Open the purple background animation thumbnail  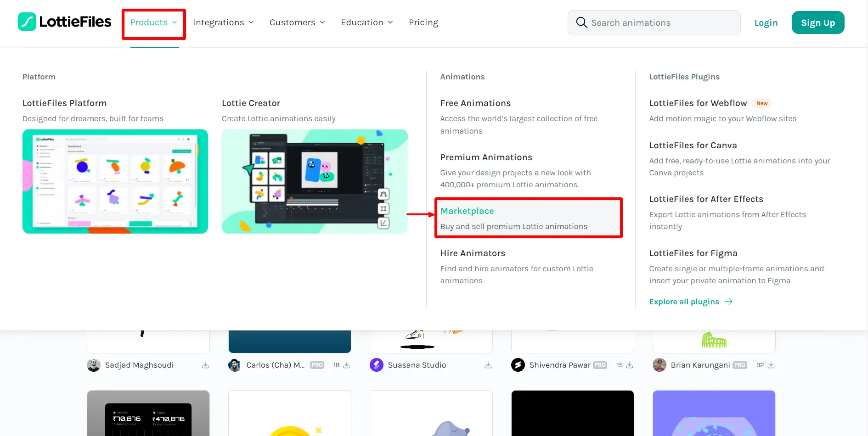point(714,413)
